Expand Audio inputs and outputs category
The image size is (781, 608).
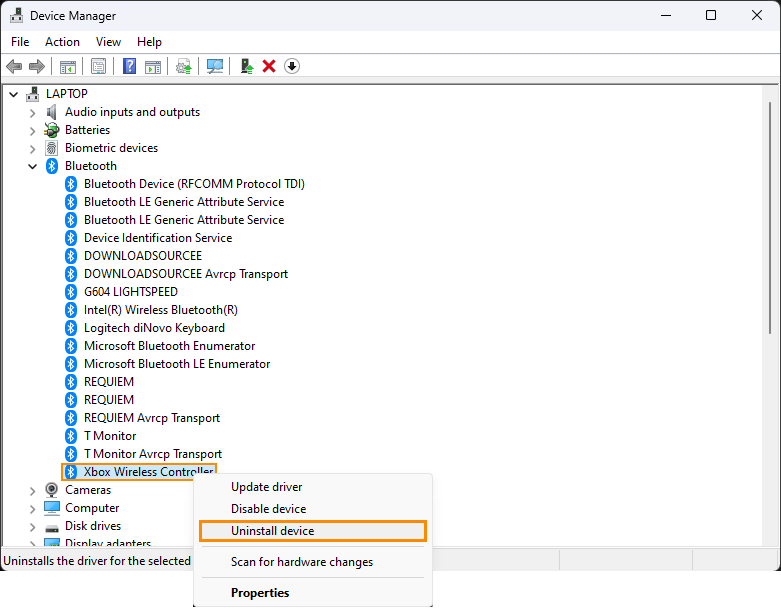tap(32, 113)
